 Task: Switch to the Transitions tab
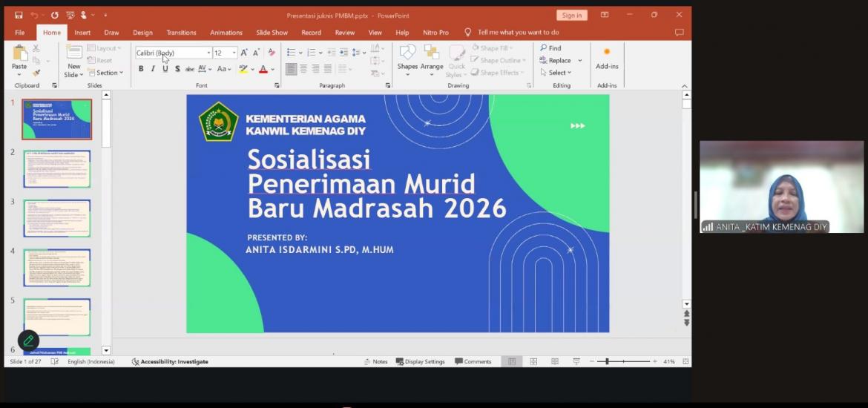182,32
